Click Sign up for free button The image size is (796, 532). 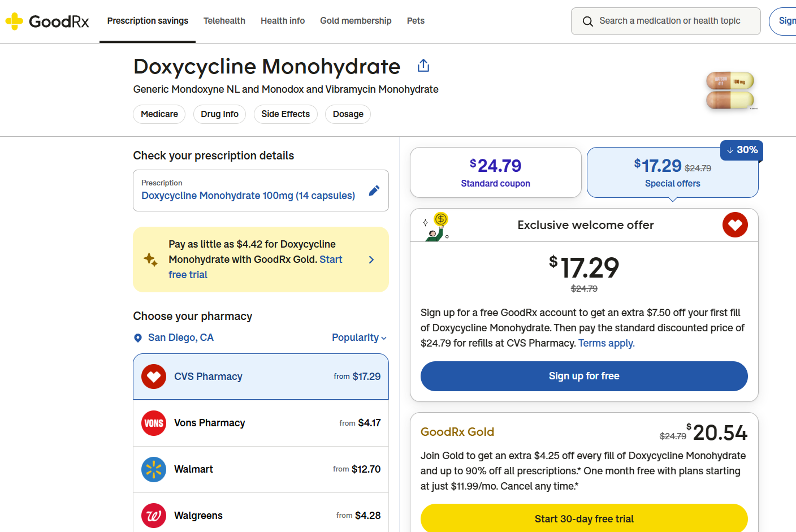point(584,376)
